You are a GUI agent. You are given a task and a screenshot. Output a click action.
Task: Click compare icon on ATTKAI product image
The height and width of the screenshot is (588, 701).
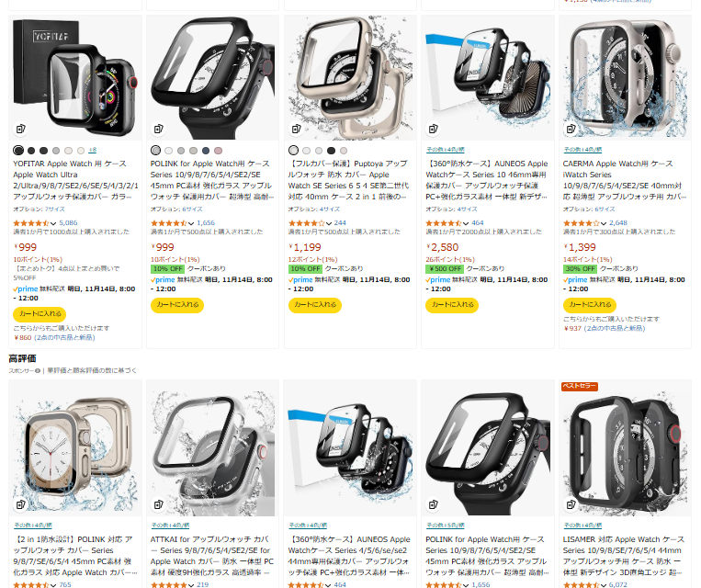coord(159,504)
